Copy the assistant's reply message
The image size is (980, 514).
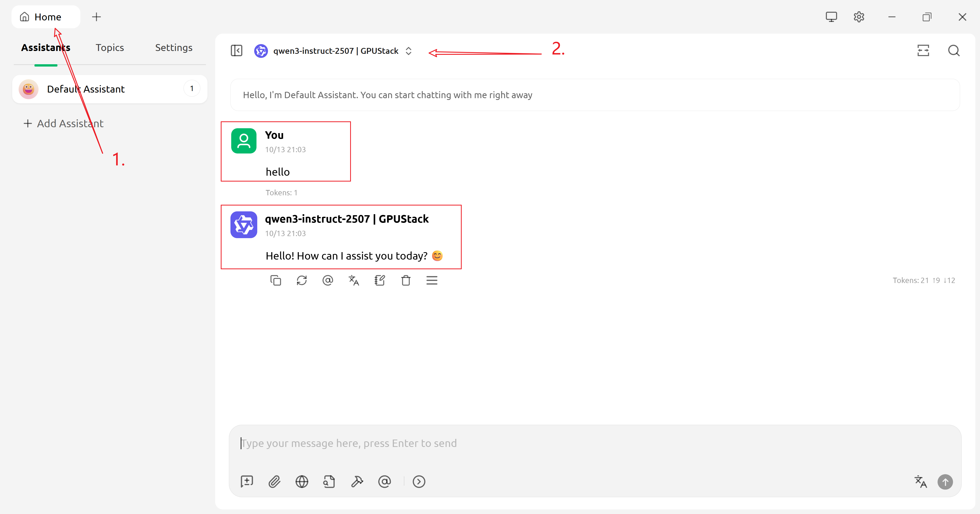275,280
